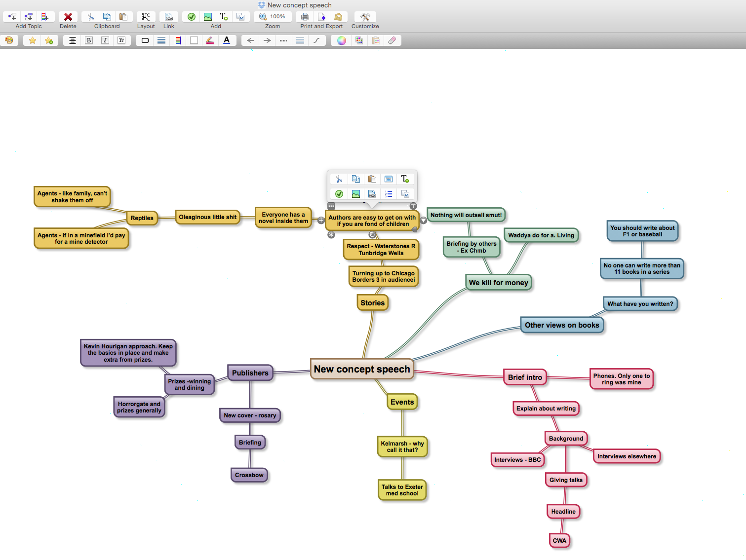Open the 100% zoom level control
The width and height of the screenshot is (746, 560).
point(273,17)
